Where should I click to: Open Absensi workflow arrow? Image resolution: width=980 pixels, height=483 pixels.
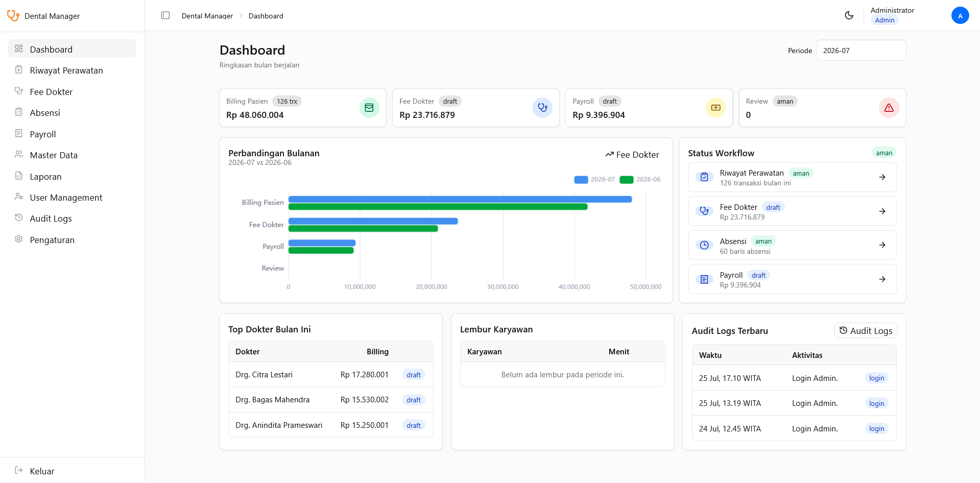[882, 245]
